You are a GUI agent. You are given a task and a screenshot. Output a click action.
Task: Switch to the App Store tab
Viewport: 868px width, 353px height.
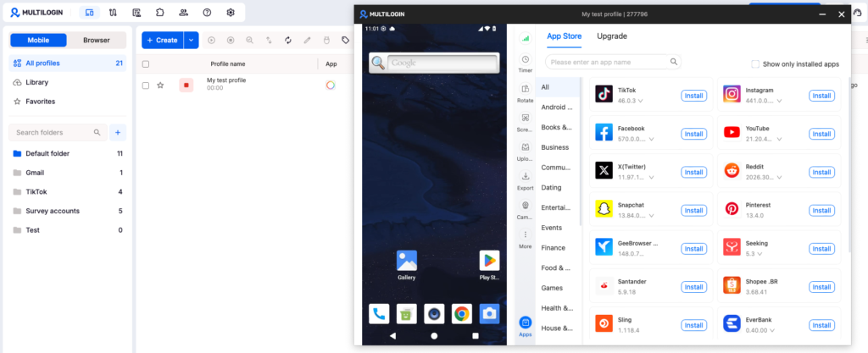coord(564,36)
